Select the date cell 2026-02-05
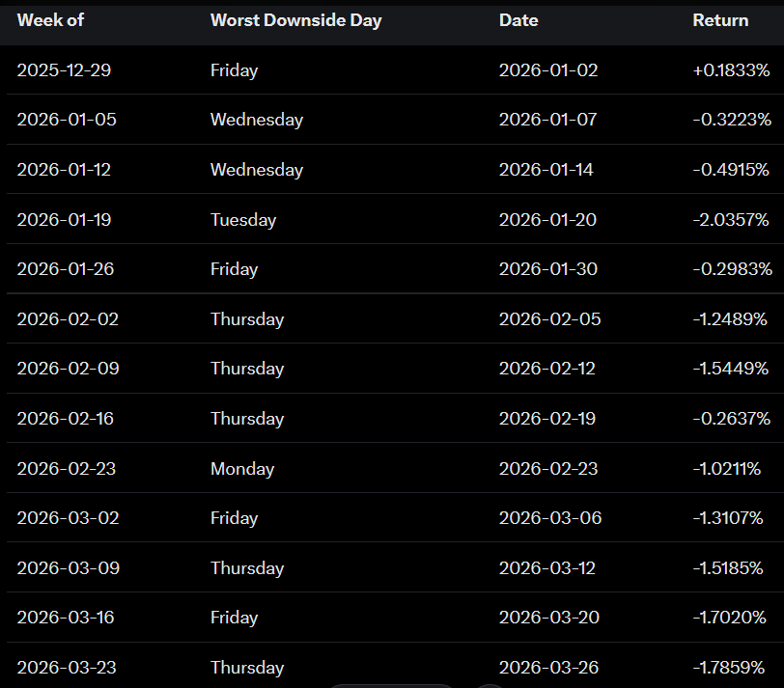 (x=550, y=318)
